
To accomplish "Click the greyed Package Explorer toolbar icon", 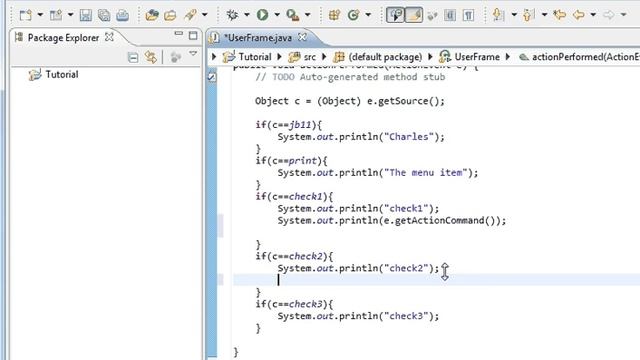I will coord(176,57).
